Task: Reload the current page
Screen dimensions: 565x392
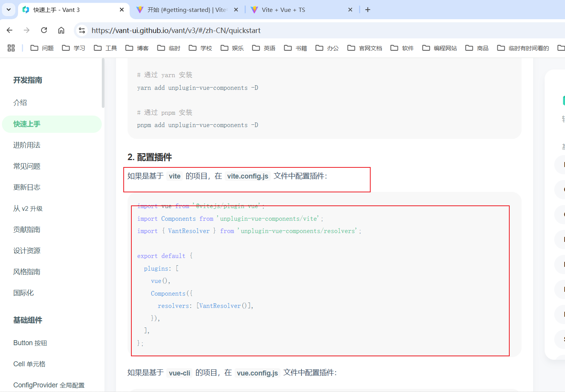Action: [x=44, y=30]
